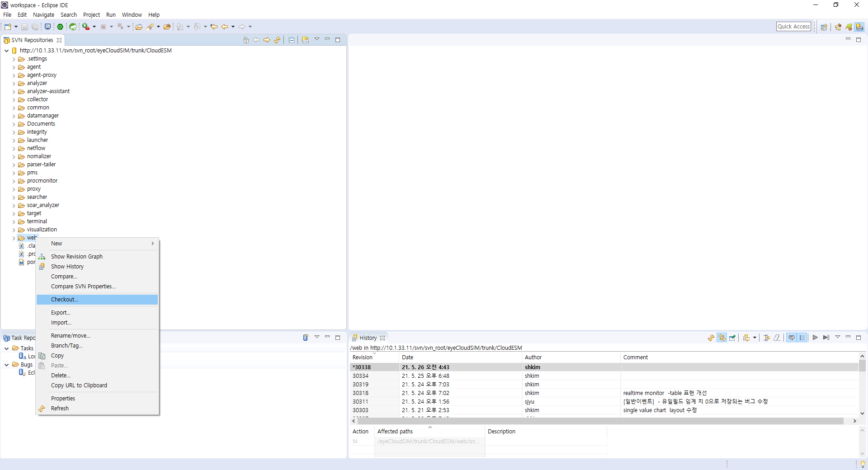
Task: Click Properties in the context menu
Action: coord(97,399)
